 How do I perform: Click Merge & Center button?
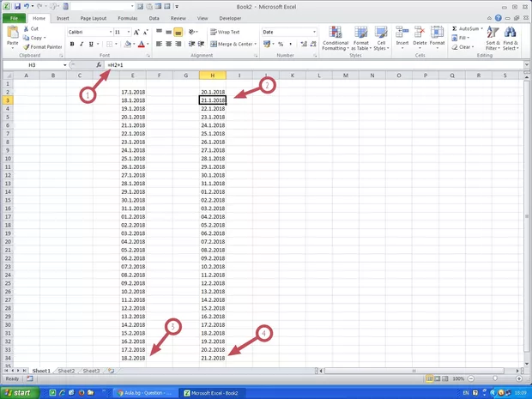[x=232, y=44]
